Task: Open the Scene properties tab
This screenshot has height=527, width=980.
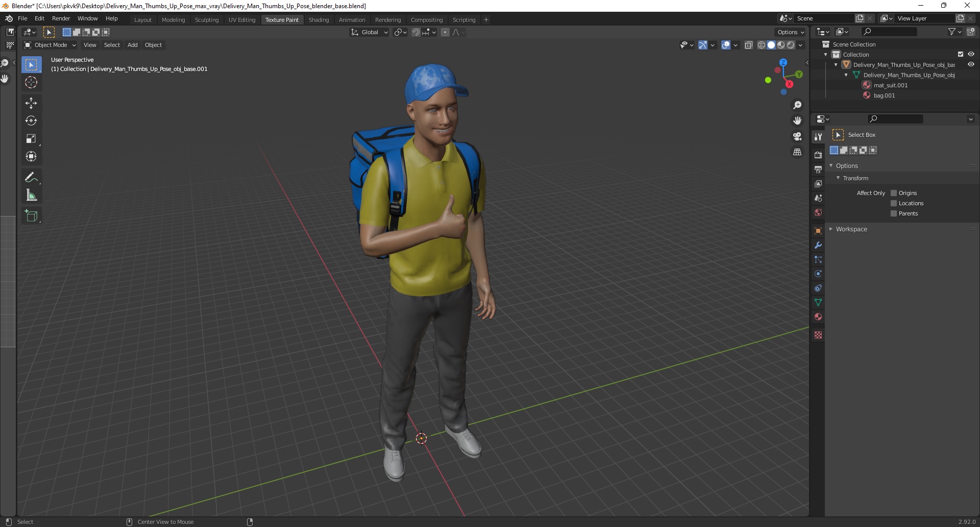Action: pyautogui.click(x=818, y=198)
